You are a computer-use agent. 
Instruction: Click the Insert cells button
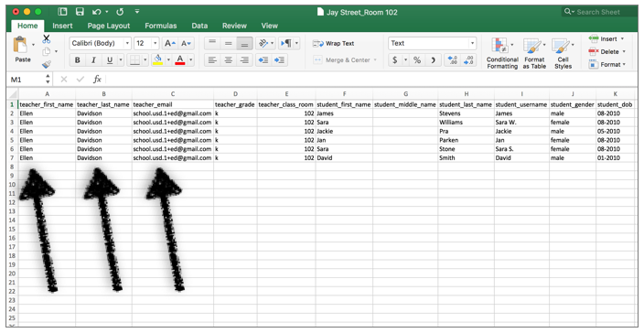(x=606, y=39)
